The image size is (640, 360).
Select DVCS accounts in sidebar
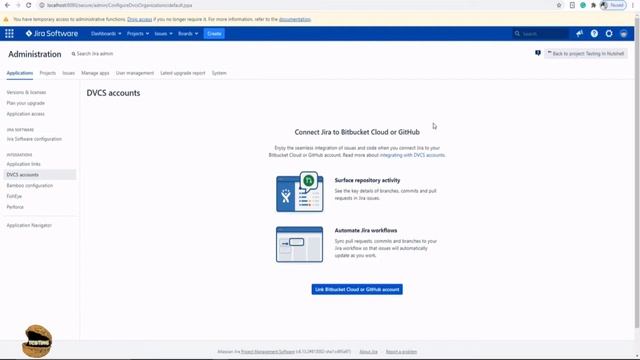click(40, 175)
